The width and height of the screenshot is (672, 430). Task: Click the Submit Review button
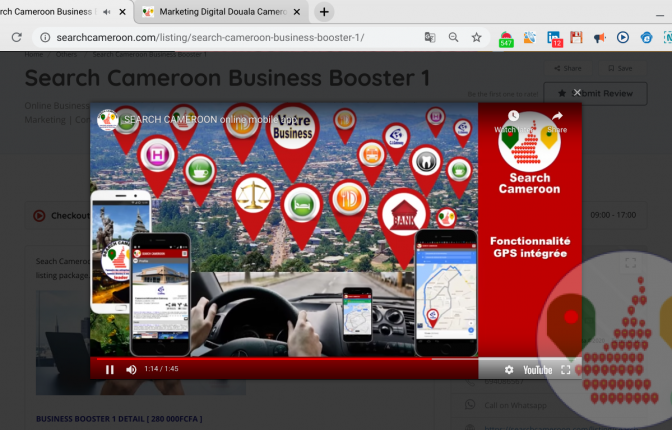click(595, 93)
